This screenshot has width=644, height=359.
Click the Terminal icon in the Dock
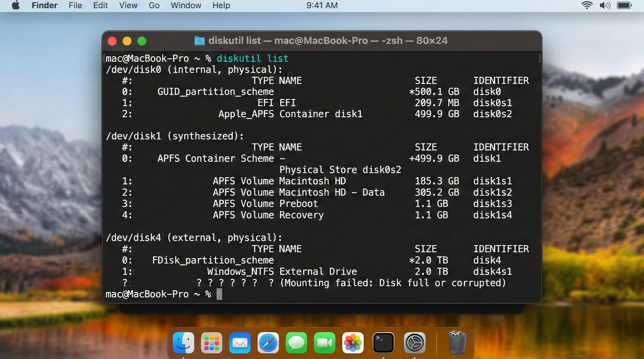pos(383,343)
